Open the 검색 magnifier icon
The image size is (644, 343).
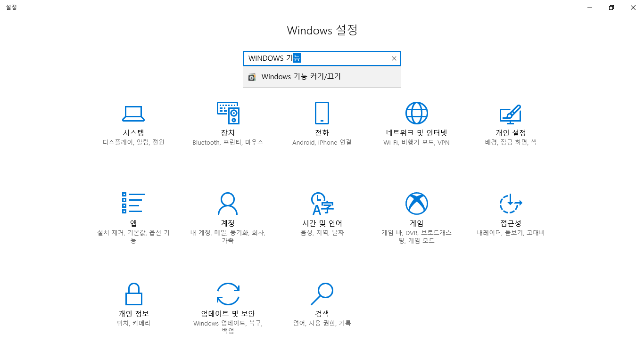click(322, 294)
